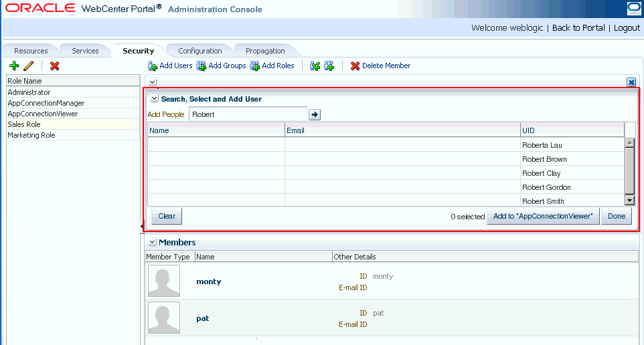Click the results list scrollbar thumb
644x345 pixels.
tap(629, 171)
